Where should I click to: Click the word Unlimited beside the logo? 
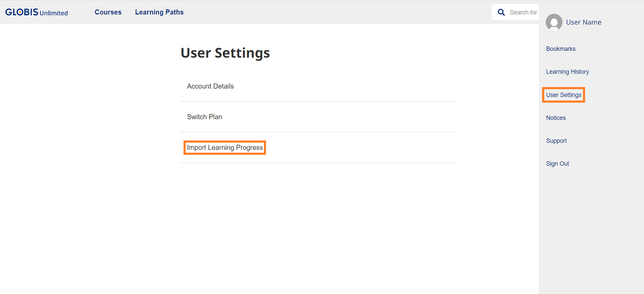(53, 13)
